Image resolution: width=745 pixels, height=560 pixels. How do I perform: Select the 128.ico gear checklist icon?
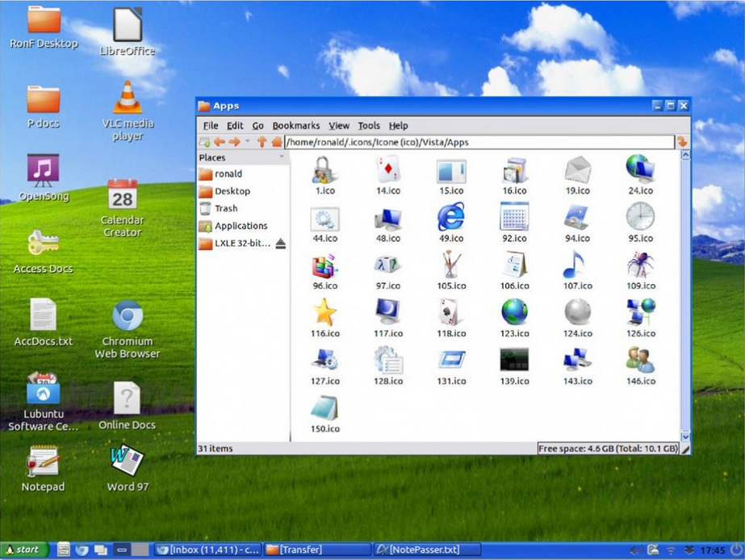(388, 360)
